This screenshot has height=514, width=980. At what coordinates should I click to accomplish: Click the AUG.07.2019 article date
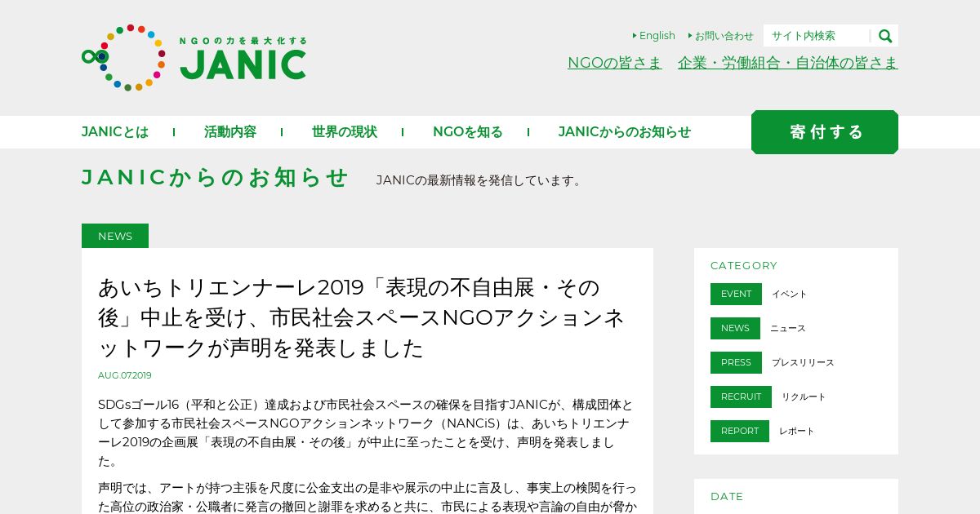click(x=125, y=375)
